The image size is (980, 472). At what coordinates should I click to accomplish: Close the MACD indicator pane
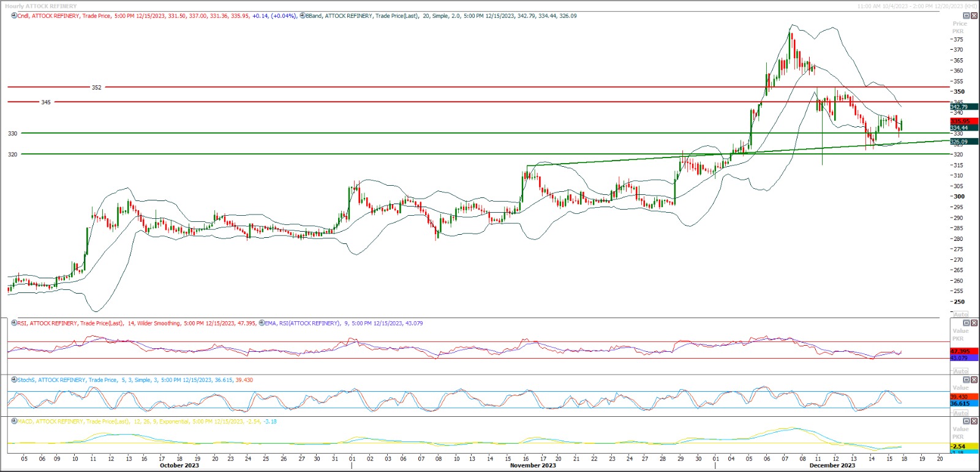click(x=974, y=422)
